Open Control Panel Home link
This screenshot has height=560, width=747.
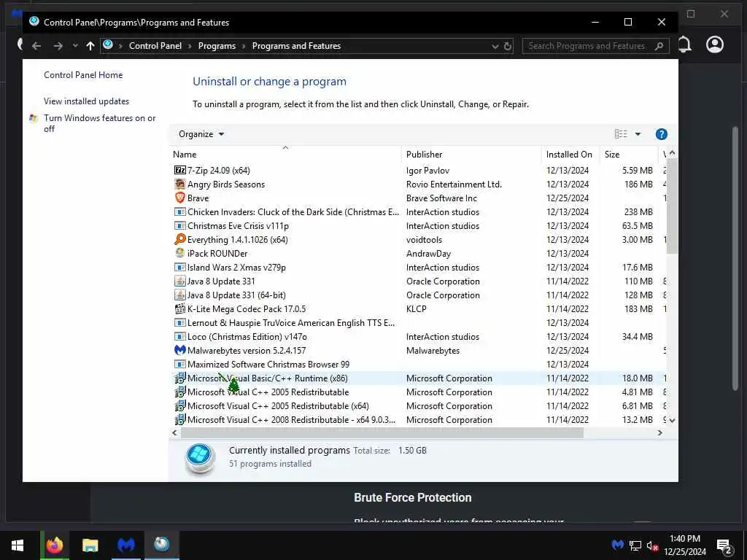(x=83, y=75)
